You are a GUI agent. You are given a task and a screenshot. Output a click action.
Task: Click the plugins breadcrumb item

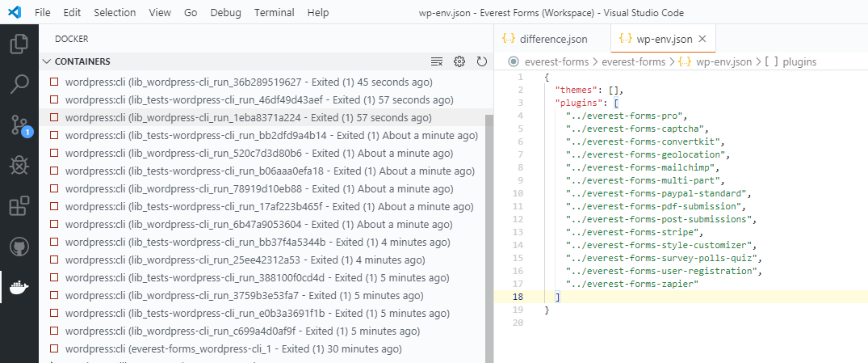[799, 61]
